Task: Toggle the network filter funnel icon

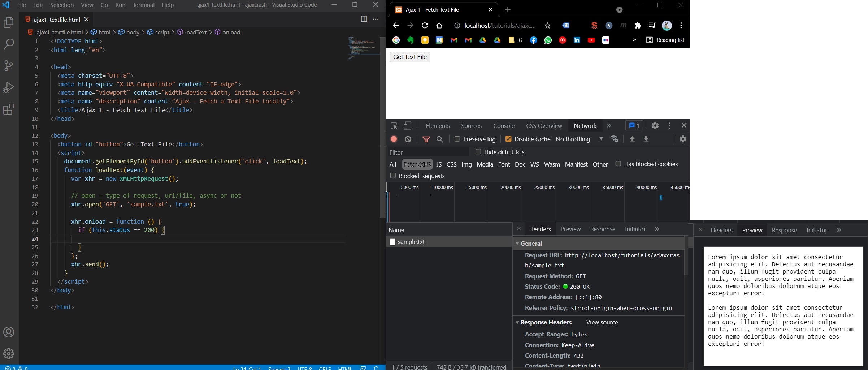Action: (x=426, y=139)
